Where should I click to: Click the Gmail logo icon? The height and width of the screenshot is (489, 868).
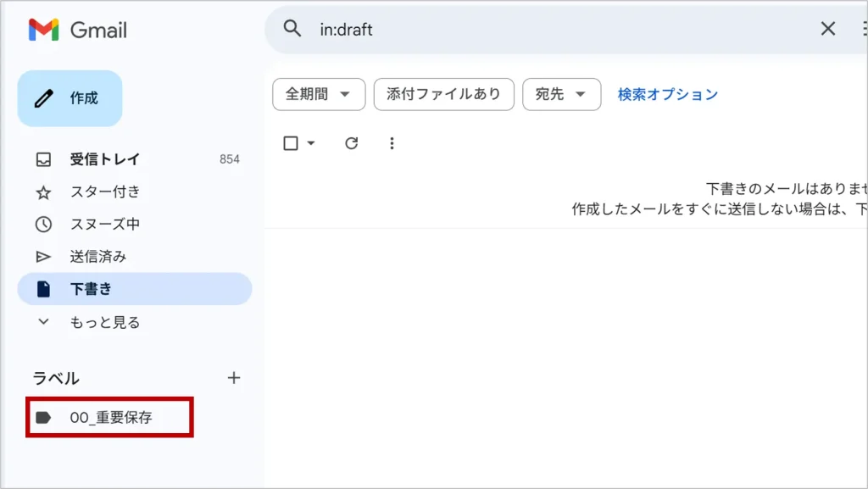click(43, 31)
